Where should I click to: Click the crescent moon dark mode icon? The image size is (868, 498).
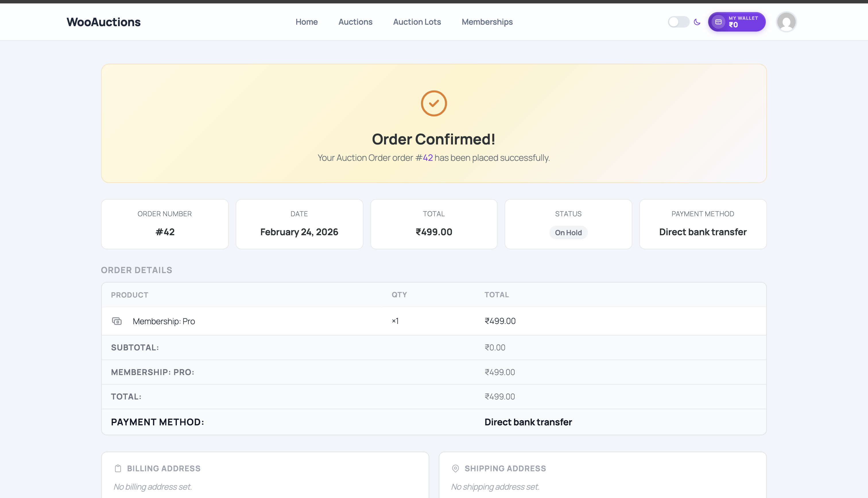[697, 22]
